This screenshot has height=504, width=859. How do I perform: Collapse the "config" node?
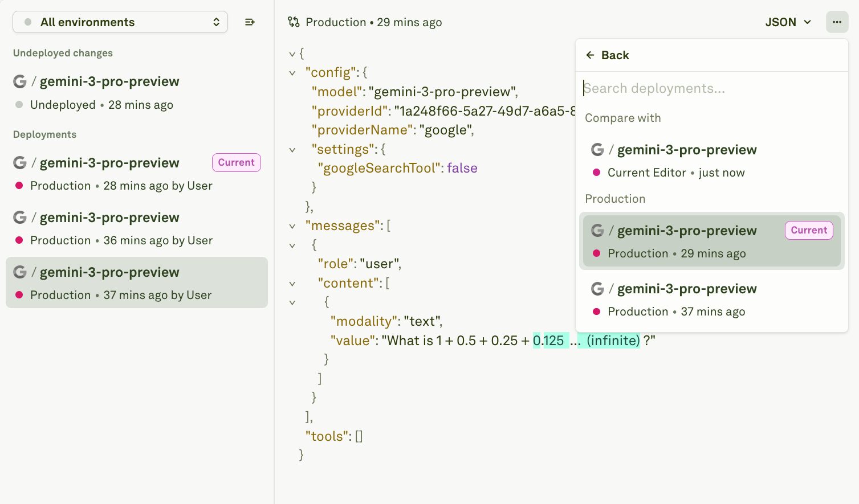[x=292, y=73]
